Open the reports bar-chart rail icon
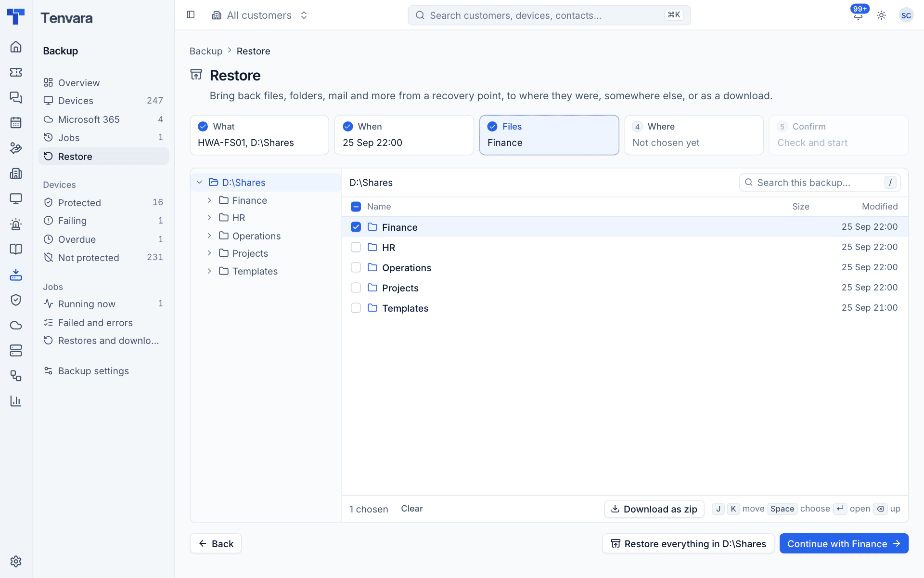 click(16, 401)
